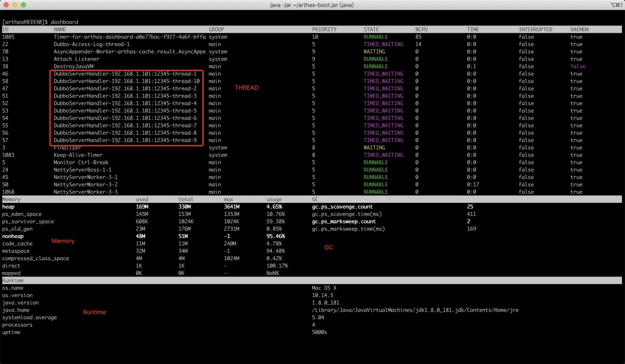Select DubboServerHandler thread-9 name
The image size is (625, 364).
pos(125,140)
